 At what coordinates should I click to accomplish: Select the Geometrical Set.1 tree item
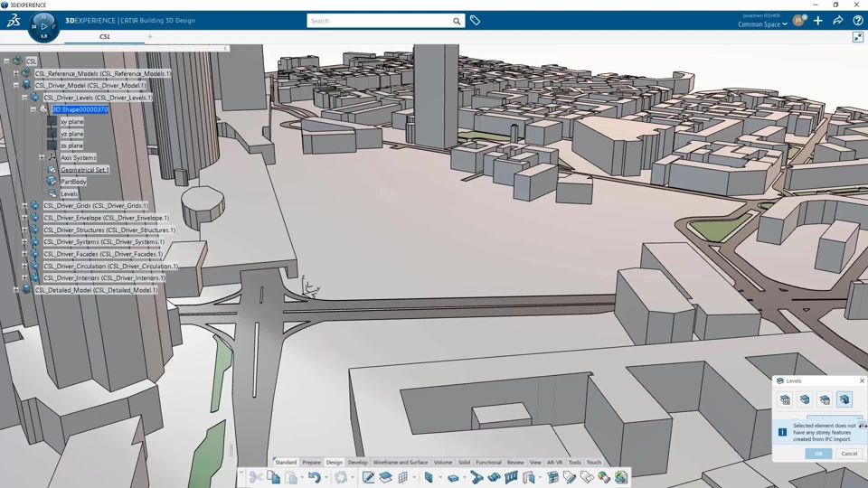point(85,170)
